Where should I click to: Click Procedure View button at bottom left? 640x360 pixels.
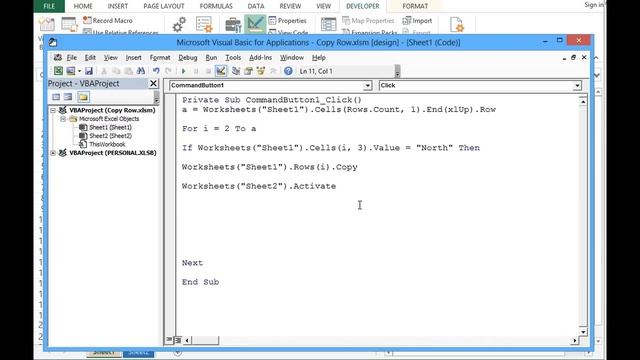(x=169, y=340)
